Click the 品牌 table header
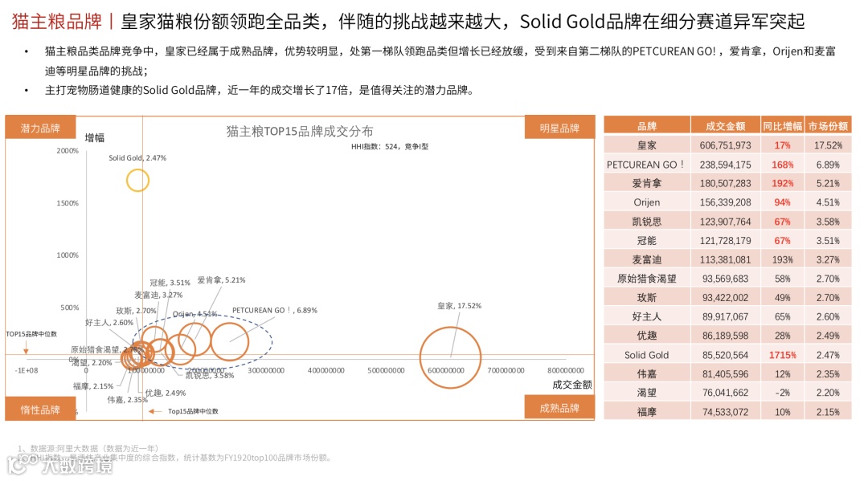Viewport: 868px width, 481px height. pos(646,125)
